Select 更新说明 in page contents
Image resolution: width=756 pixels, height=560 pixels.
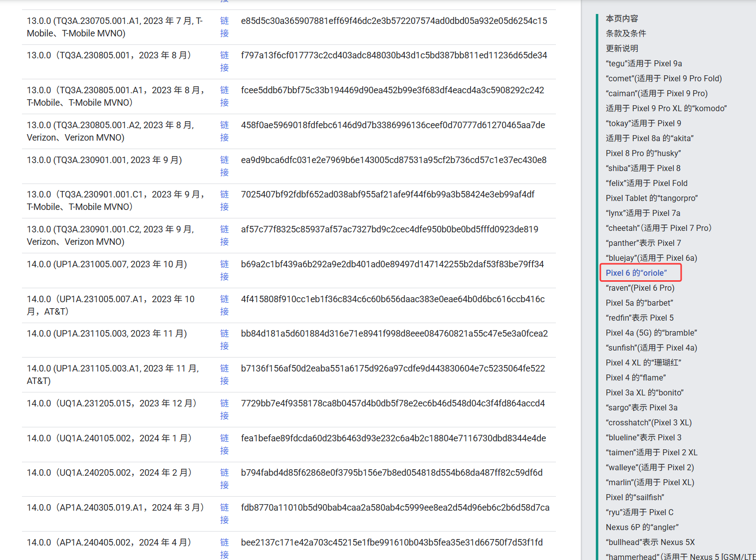pyautogui.click(x=622, y=48)
